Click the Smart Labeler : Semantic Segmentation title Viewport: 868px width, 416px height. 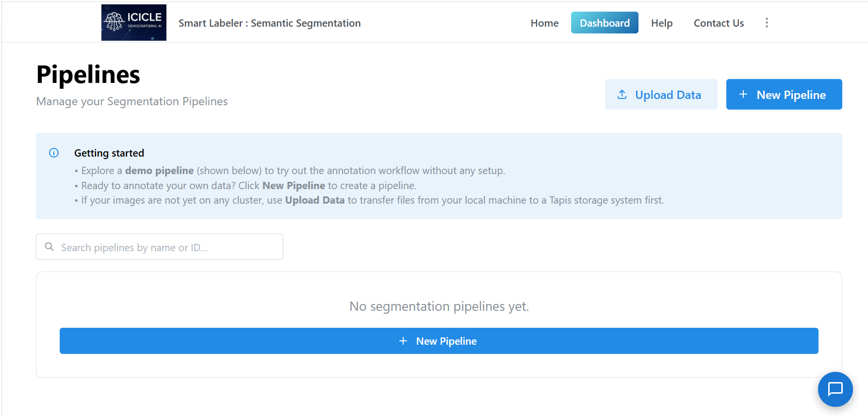270,23
